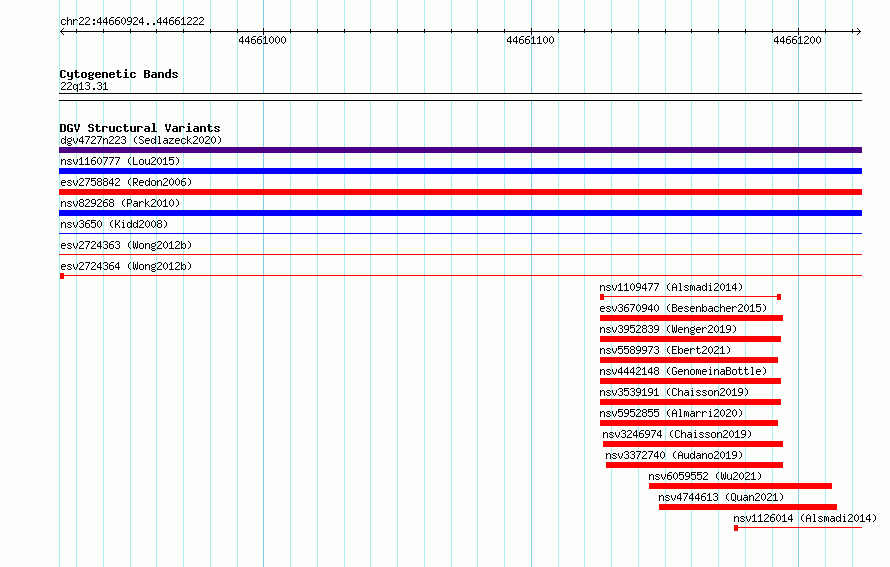Click the esv2724364 (Wong2012b) label
Viewport: 890px width, 567px height.
(x=126, y=266)
